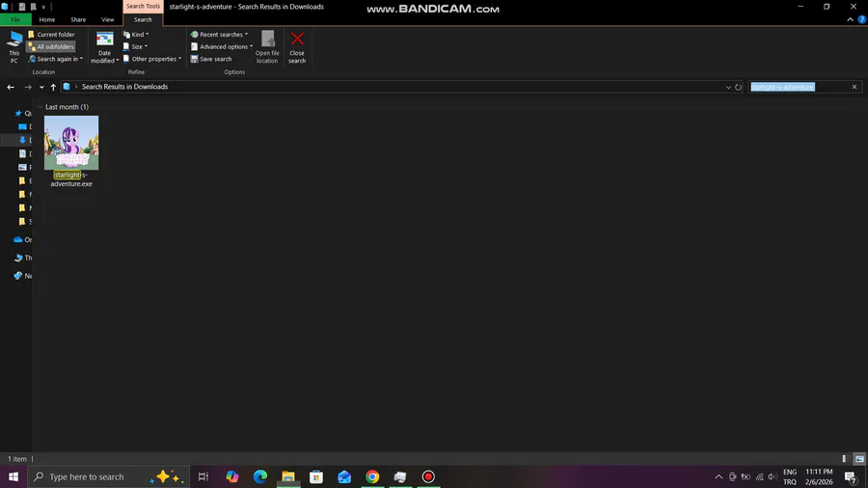
Task: Switch to large thumbnails view layout
Action: tap(859, 459)
